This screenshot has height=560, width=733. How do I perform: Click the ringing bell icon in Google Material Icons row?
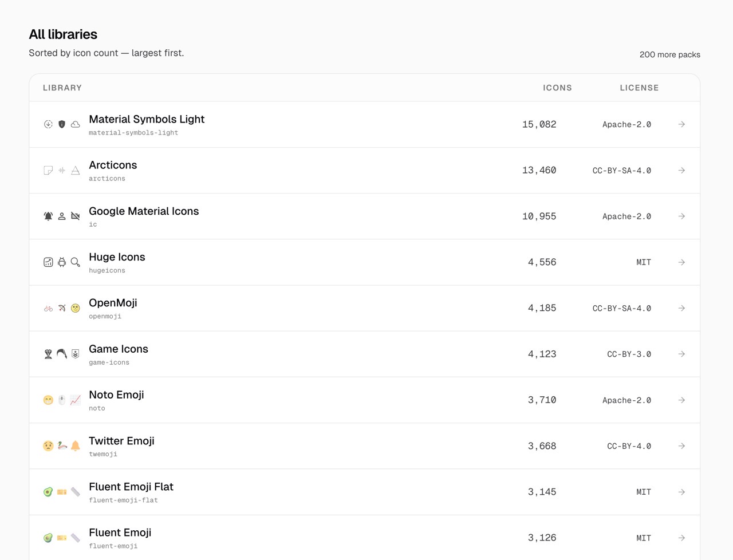click(48, 216)
